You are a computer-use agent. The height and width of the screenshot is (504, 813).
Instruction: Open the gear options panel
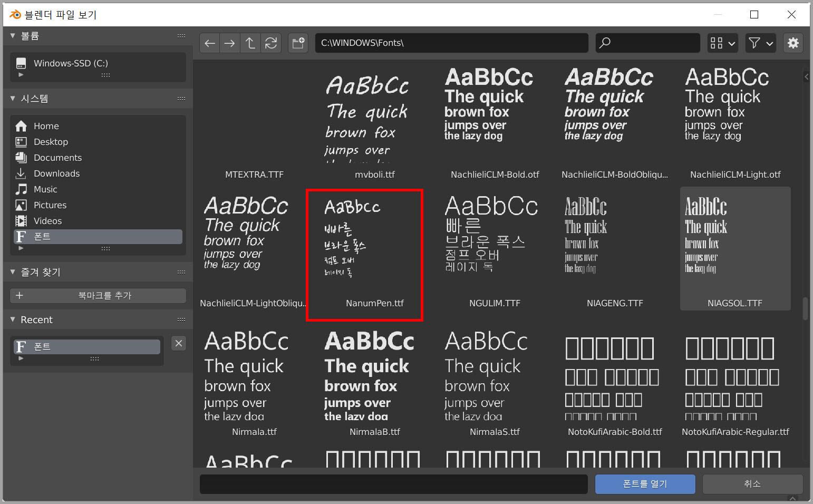click(x=793, y=43)
